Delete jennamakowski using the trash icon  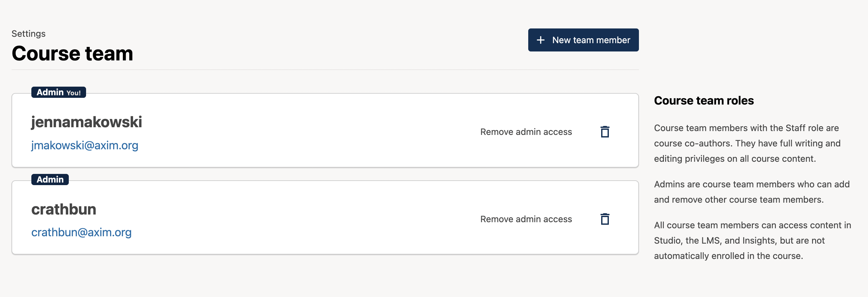[605, 132]
